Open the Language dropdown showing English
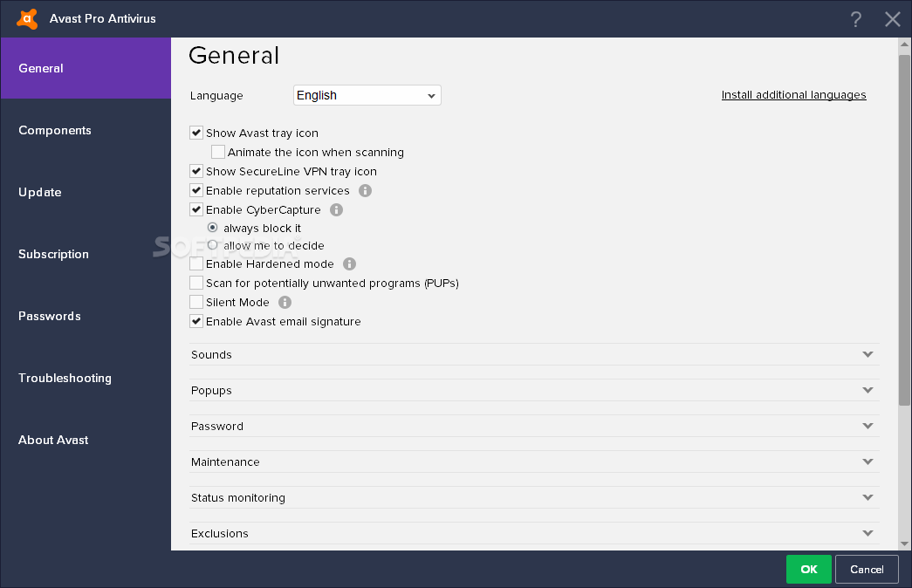Viewport: 912px width, 588px height. click(x=367, y=95)
